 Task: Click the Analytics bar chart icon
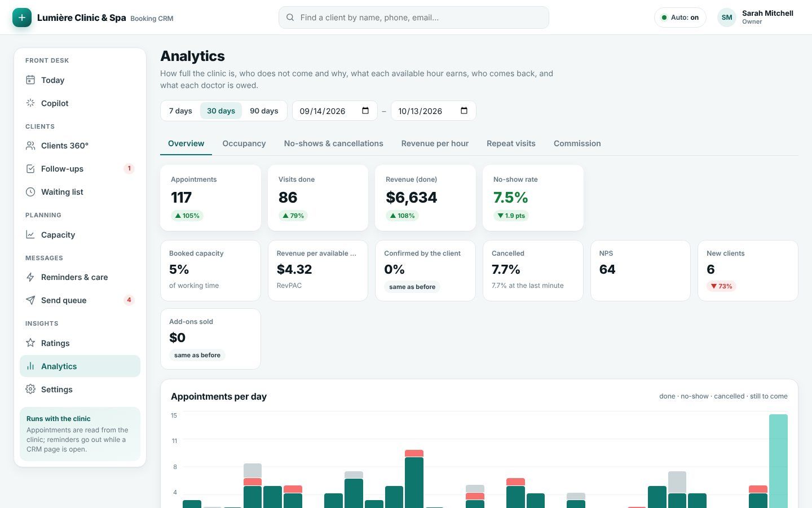click(x=30, y=366)
